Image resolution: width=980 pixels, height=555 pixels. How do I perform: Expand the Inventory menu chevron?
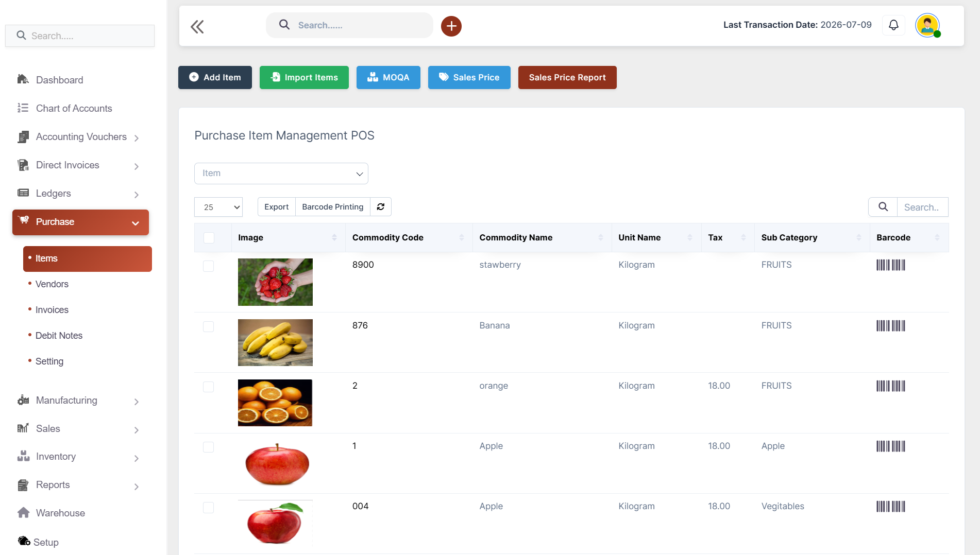[x=137, y=458]
